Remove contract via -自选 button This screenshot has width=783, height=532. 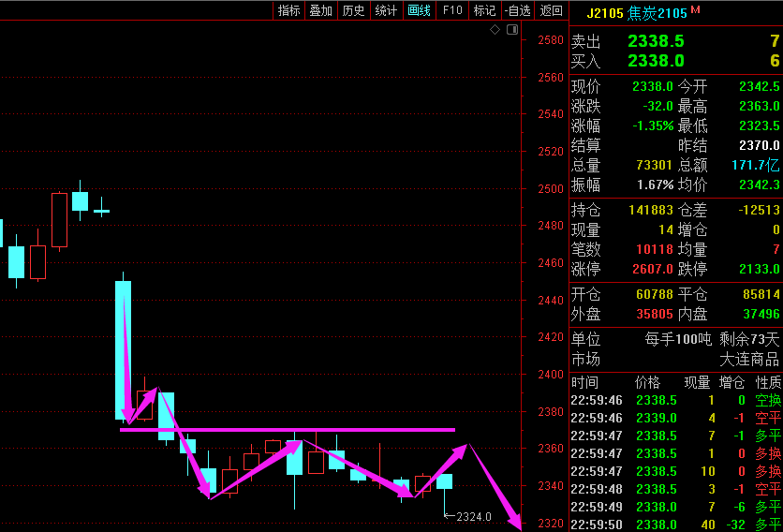[x=517, y=11]
